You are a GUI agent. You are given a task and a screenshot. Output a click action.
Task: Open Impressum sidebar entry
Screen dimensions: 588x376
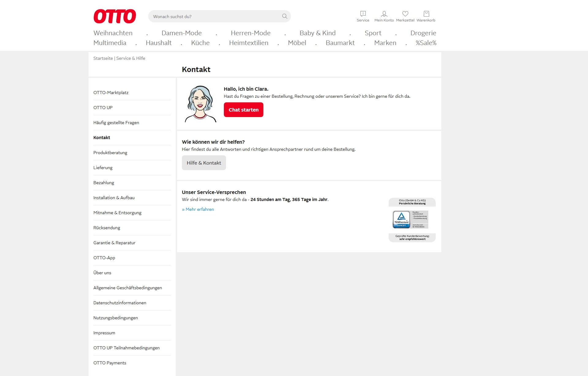[132, 333]
